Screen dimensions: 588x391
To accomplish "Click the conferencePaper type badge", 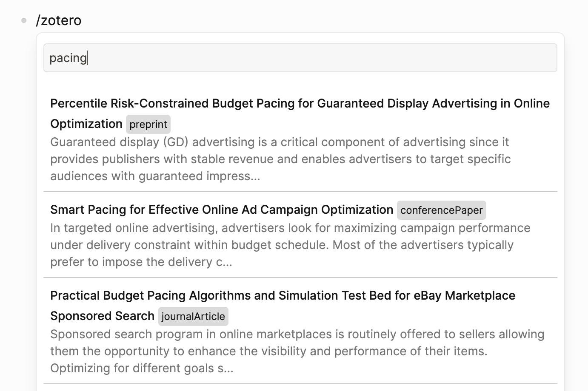I will click(441, 210).
